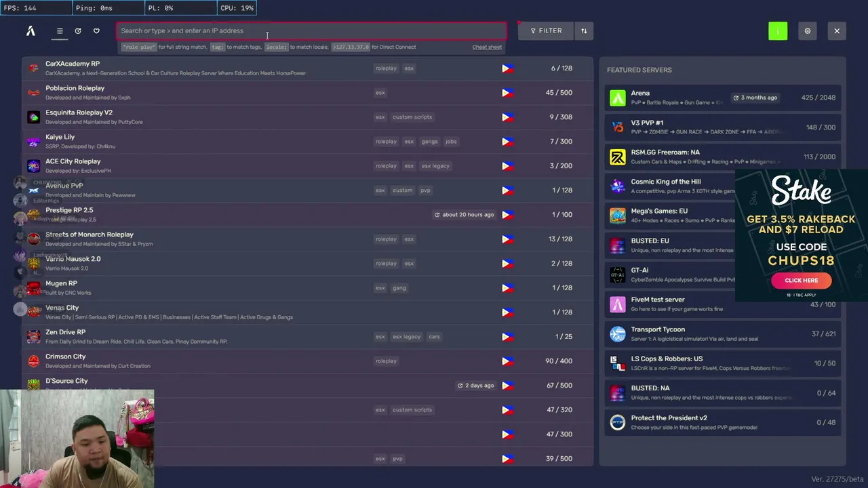868x488 pixels.
Task: Click Zen Drive RP server icon
Action: [x=33, y=337]
